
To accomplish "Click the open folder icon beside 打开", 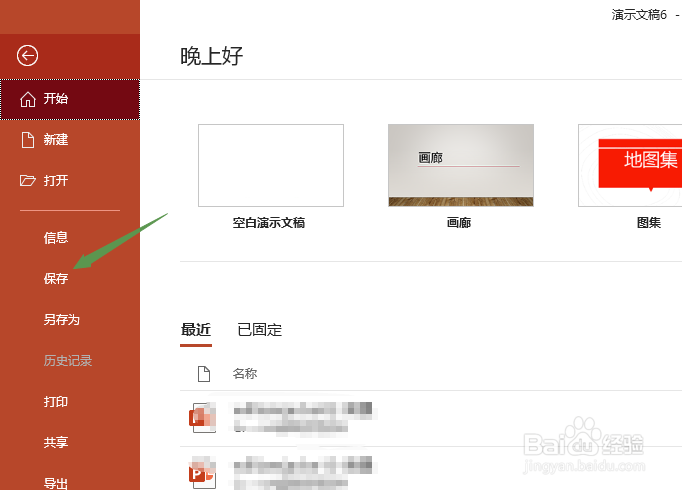I will click(x=28, y=180).
